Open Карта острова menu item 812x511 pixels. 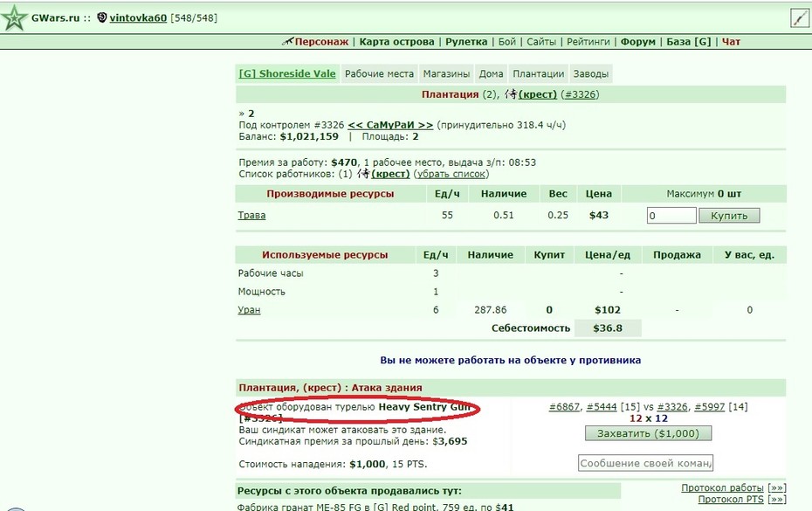click(396, 41)
